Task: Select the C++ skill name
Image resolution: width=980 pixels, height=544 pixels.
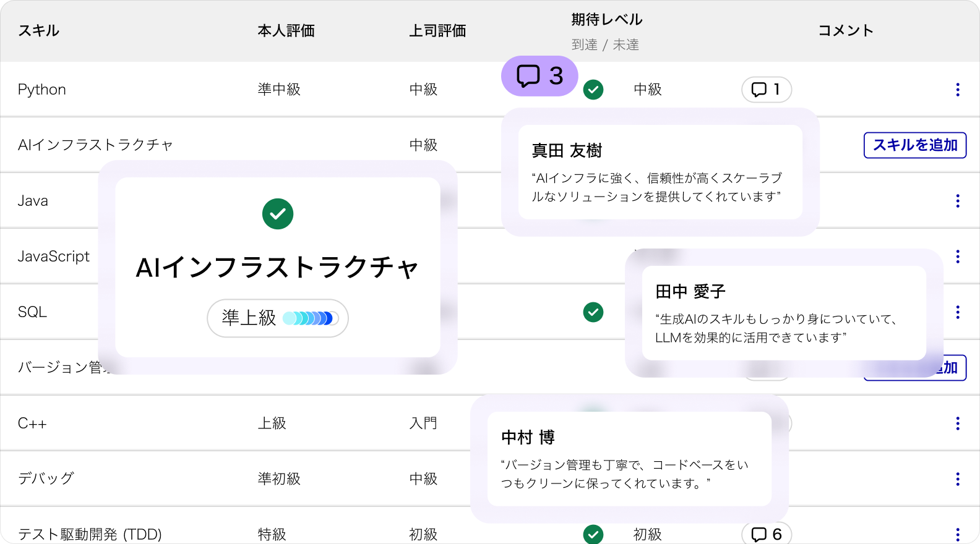Action: [32, 423]
